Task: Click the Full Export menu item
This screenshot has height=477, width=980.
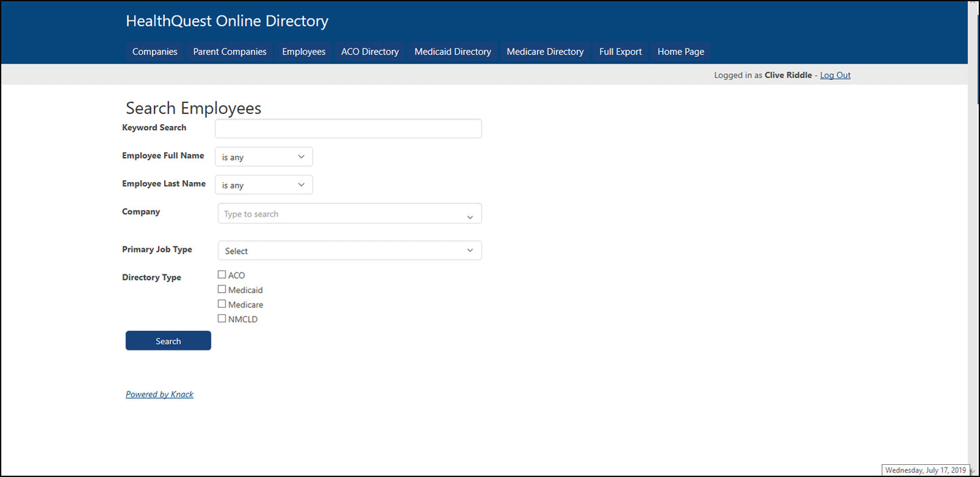Action: [x=620, y=51]
